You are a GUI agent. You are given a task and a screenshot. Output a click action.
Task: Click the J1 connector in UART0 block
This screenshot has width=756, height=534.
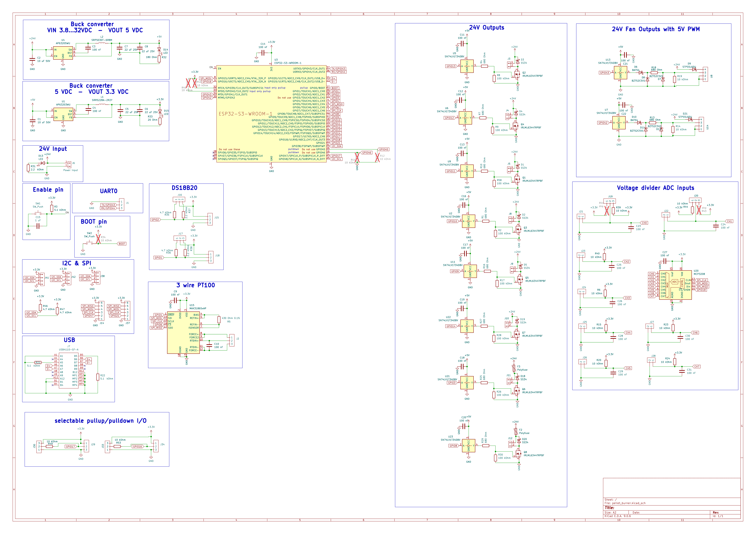click(x=122, y=205)
